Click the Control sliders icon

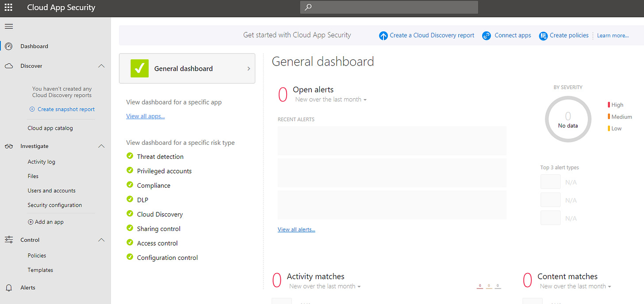pyautogui.click(x=9, y=240)
